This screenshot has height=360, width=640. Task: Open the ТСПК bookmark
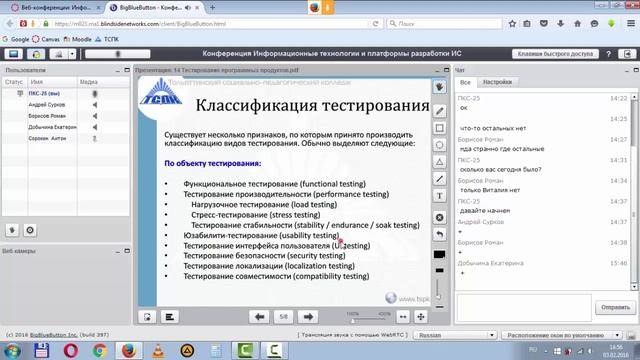click(107, 39)
